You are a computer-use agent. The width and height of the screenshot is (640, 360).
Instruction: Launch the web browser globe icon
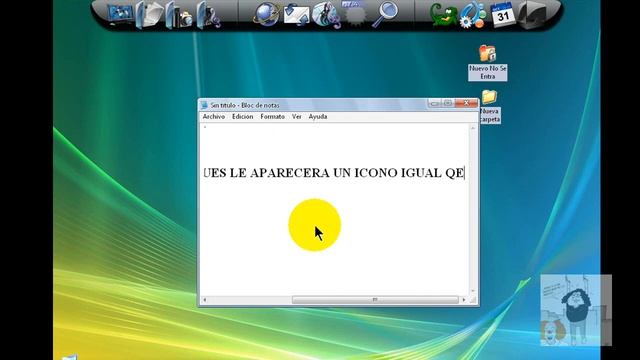[x=266, y=14]
